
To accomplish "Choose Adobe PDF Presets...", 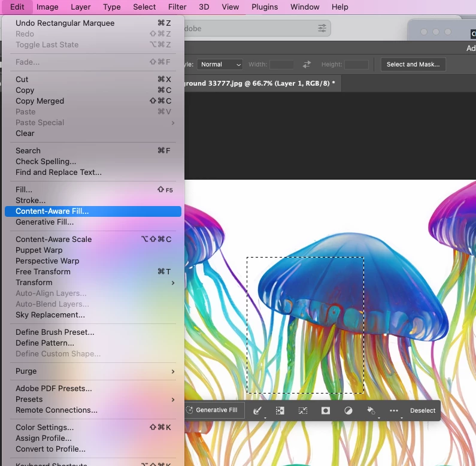I will [93, 389].
